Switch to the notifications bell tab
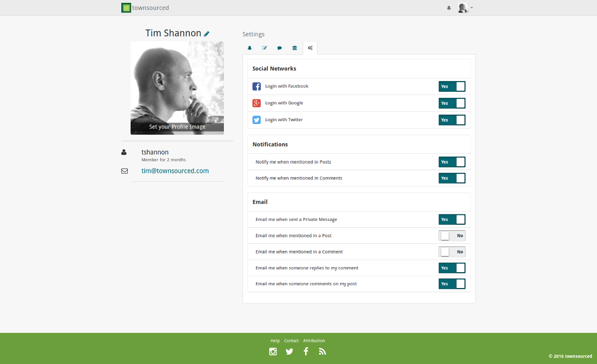 [250, 48]
